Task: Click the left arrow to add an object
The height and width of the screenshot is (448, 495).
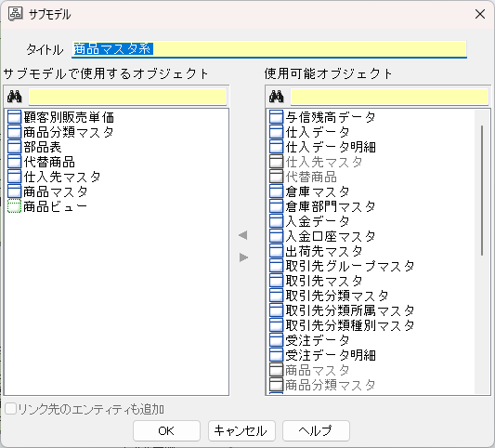Action: (x=243, y=235)
